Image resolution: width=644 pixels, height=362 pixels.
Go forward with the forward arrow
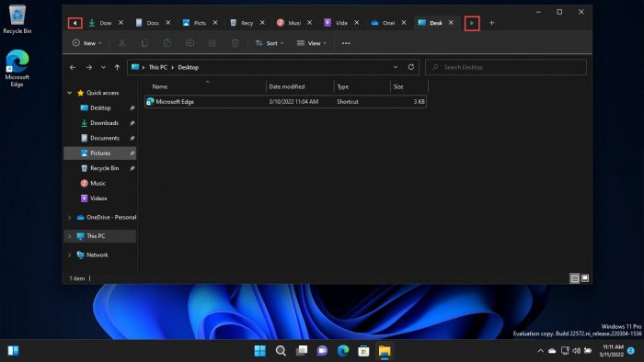pyautogui.click(x=88, y=67)
